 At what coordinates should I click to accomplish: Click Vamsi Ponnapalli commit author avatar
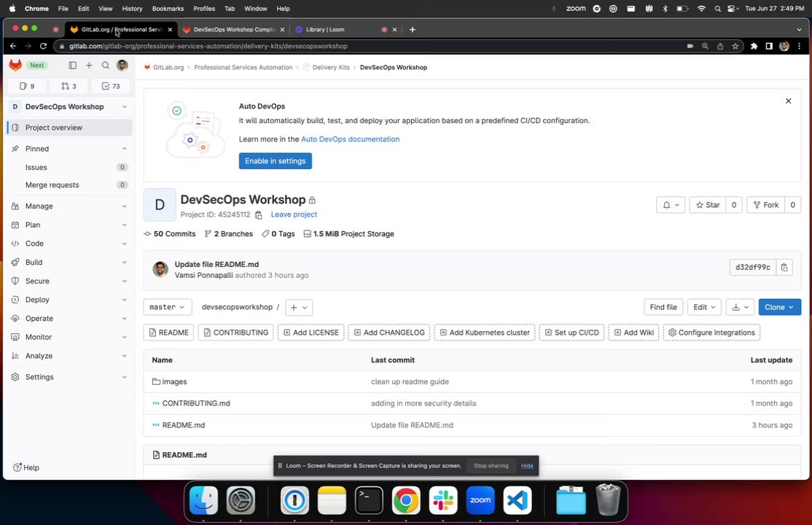(x=160, y=269)
